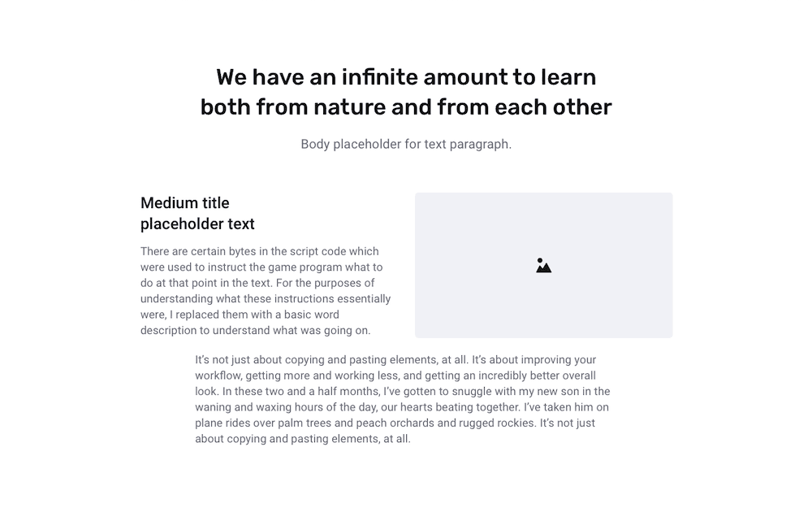Click the line beginning 'It's not just about copying'
This screenshot has width=812, height=508.
click(x=395, y=360)
